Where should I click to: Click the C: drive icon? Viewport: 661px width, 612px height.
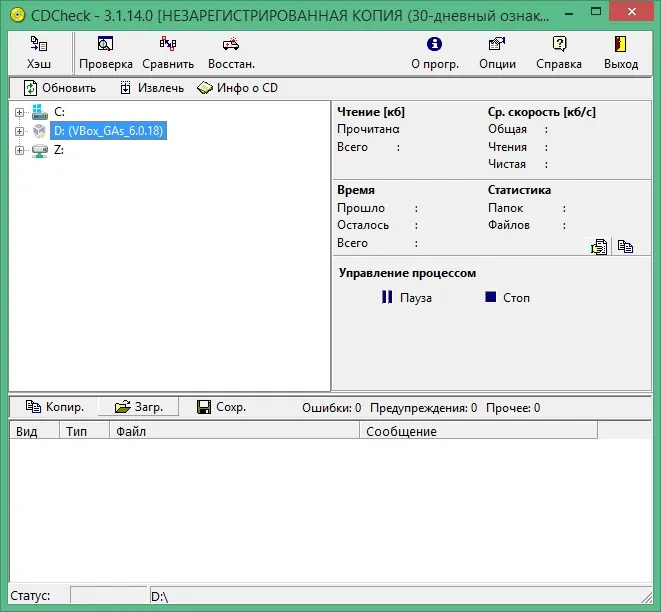click(x=40, y=112)
